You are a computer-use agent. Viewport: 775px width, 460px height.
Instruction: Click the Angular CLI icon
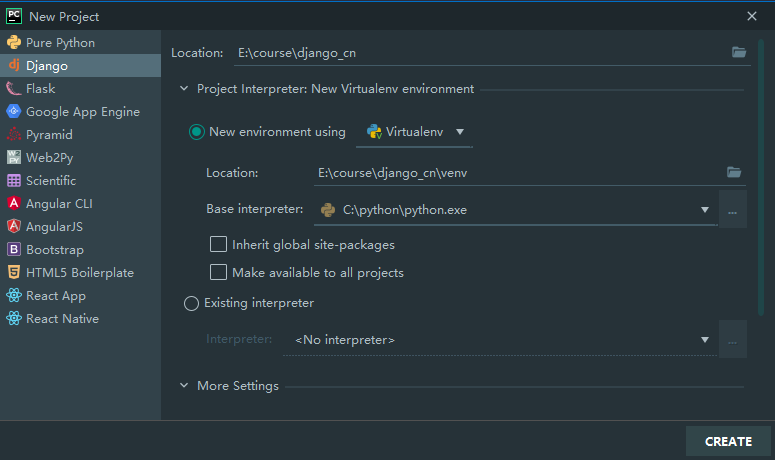(14, 203)
